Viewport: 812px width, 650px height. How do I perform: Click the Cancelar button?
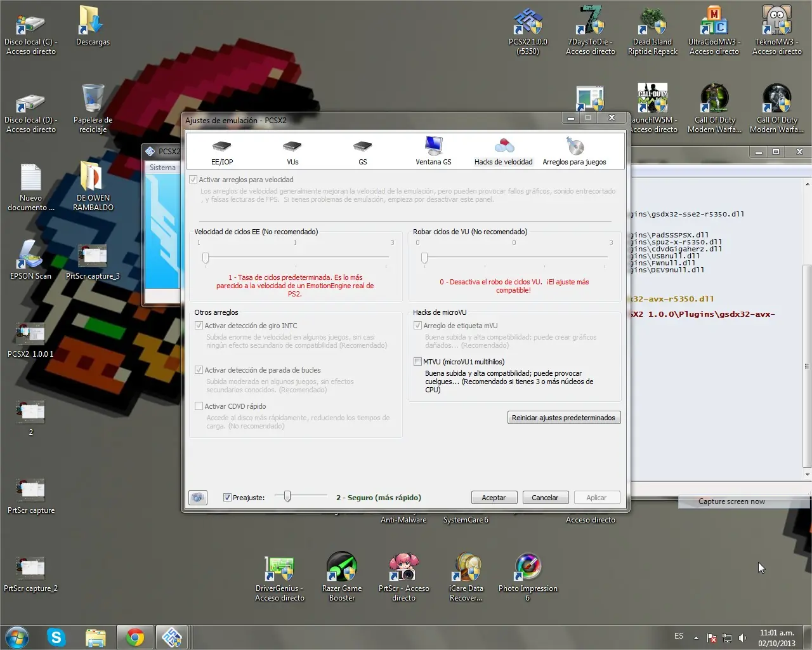pyautogui.click(x=545, y=498)
